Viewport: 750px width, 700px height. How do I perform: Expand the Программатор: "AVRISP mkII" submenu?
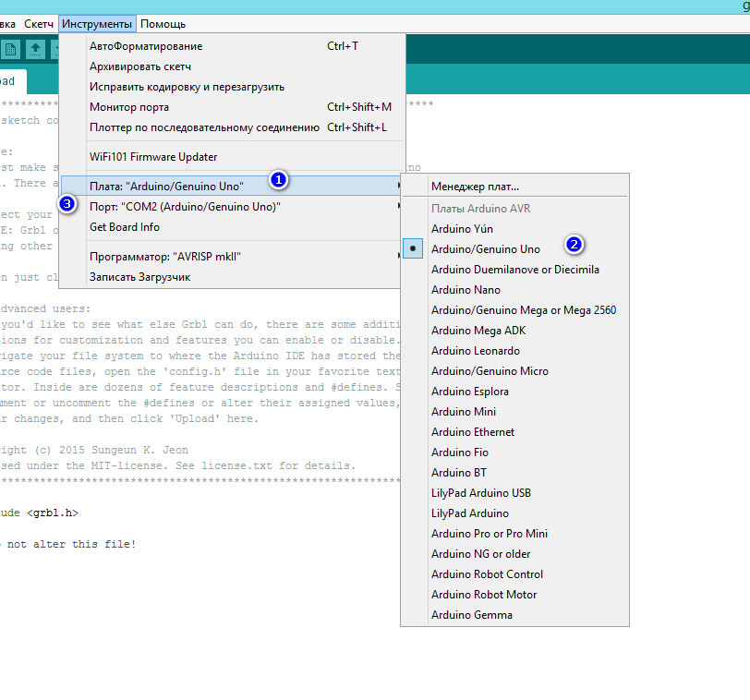click(x=232, y=257)
